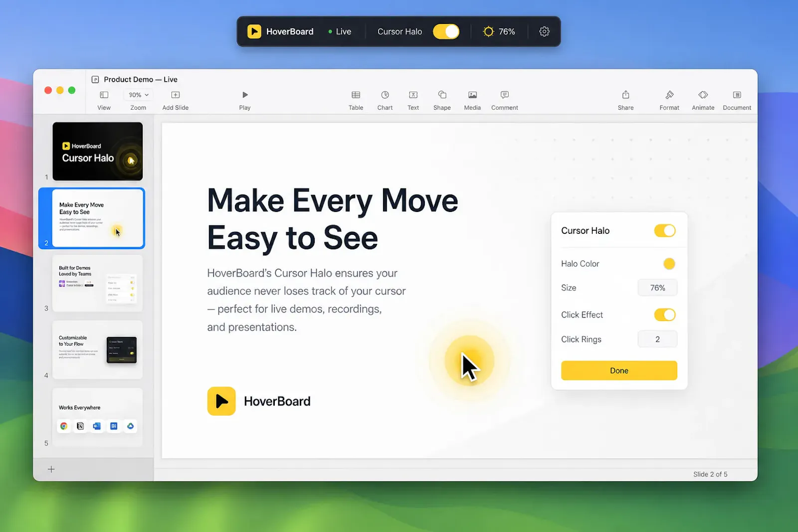Select slide 3 Built for Demos thumbnail
798x532 pixels.
pos(98,283)
